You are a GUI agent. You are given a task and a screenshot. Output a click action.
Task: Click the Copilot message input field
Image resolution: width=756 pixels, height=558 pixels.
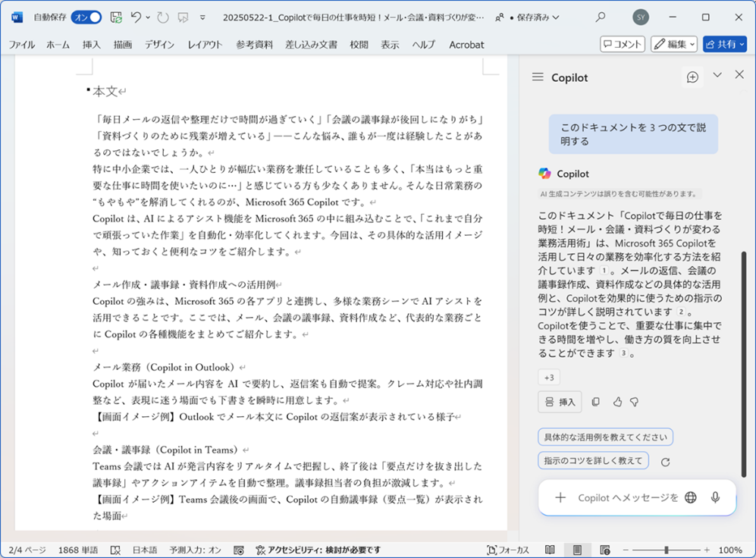click(628, 497)
